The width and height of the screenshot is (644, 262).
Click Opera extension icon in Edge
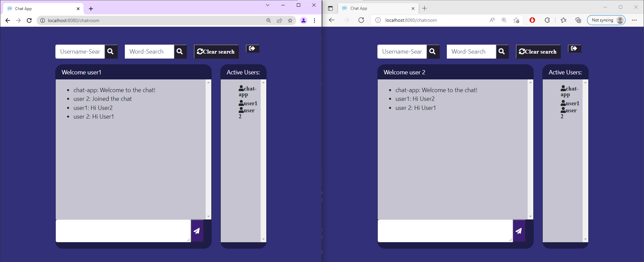[x=532, y=20]
